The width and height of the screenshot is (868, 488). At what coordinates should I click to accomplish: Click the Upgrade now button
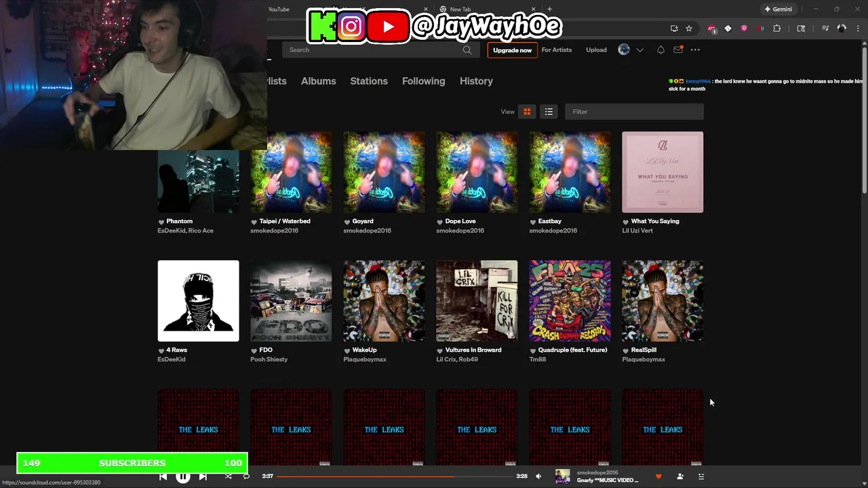pyautogui.click(x=513, y=50)
